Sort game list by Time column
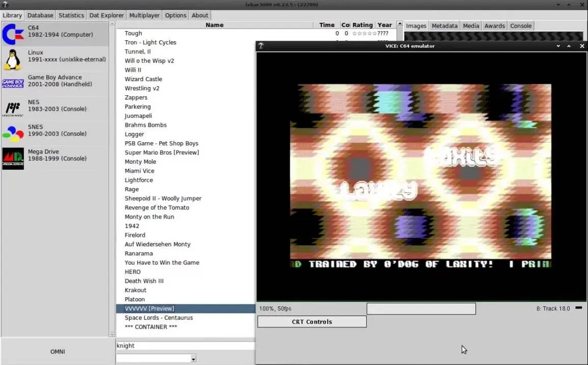 326,25
